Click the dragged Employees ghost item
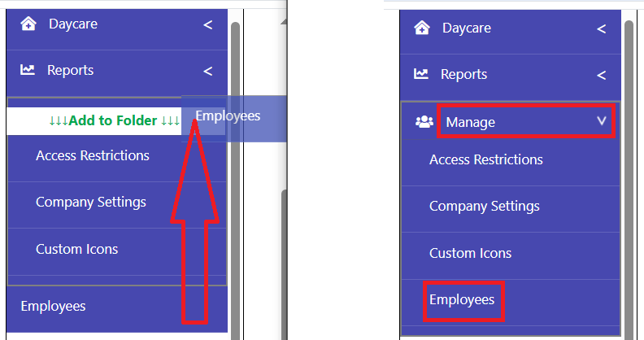This screenshot has height=340, width=644. click(x=233, y=119)
